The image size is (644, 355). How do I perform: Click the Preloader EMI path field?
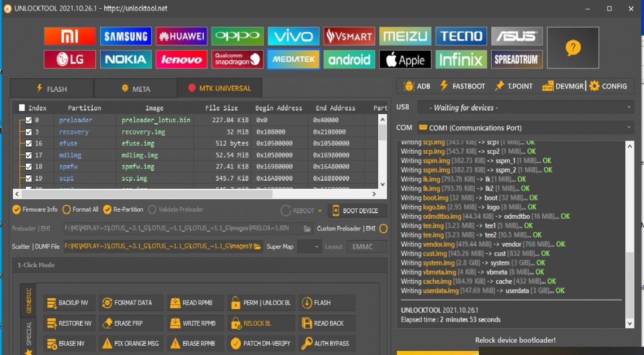click(x=188, y=229)
